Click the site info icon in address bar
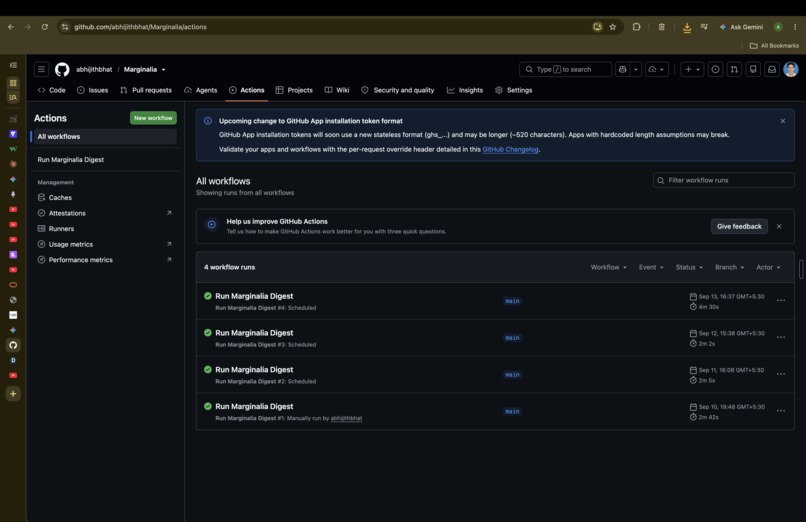Viewport: 806px width, 522px height. coord(65,27)
